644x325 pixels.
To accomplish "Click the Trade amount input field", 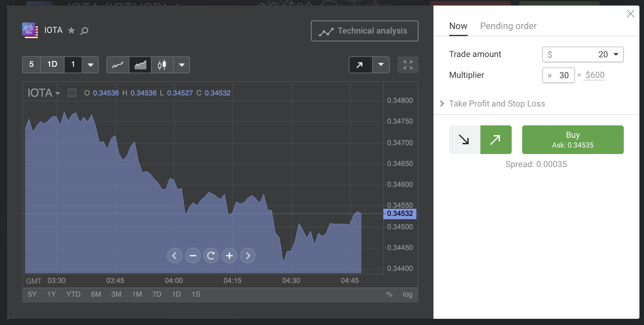I will pyautogui.click(x=583, y=54).
